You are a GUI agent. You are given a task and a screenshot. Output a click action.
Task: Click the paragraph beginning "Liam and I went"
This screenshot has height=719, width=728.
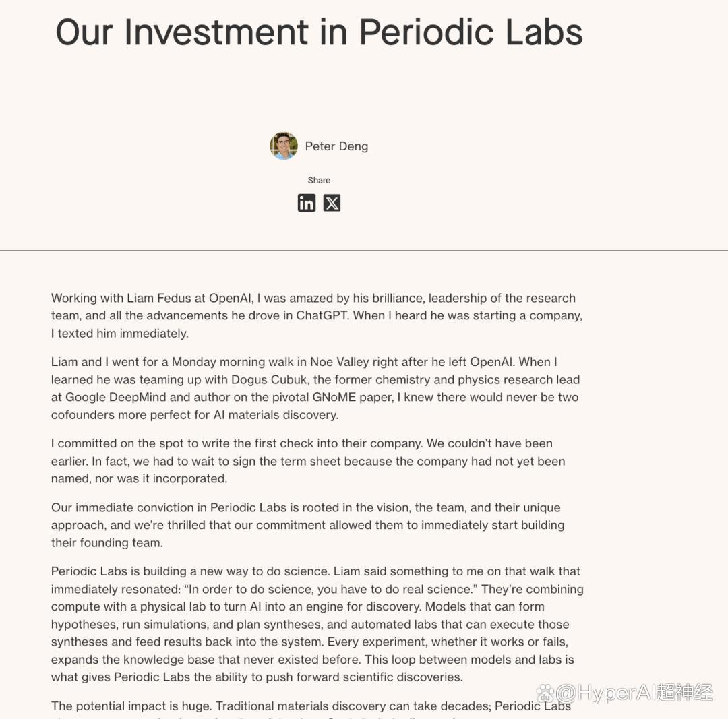315,388
